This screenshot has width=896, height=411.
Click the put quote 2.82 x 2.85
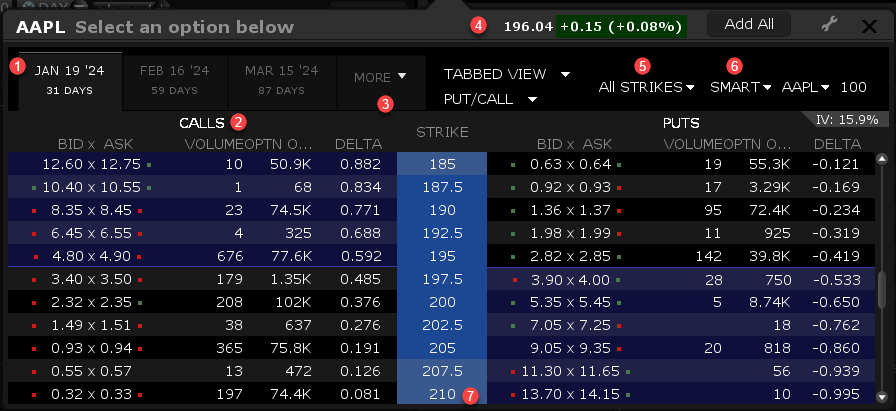coord(570,256)
